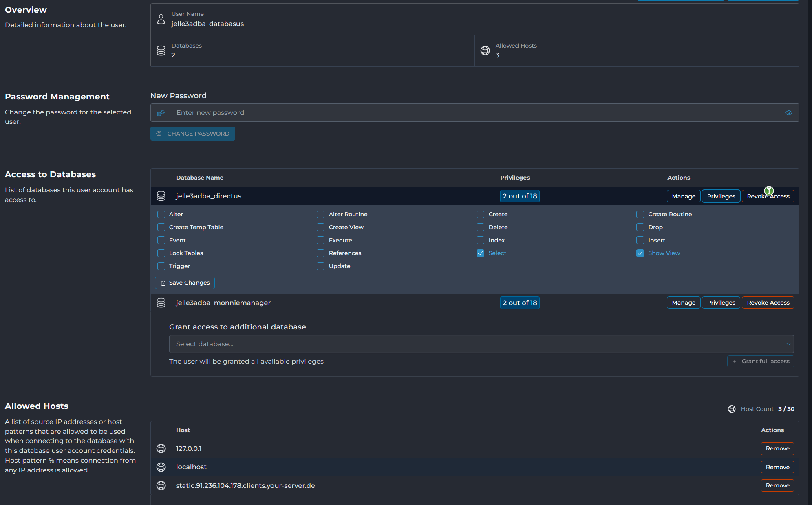Viewport: 812px width, 505px height.
Task: Click the database icon for jelle3adba_directus
Action: (x=161, y=196)
